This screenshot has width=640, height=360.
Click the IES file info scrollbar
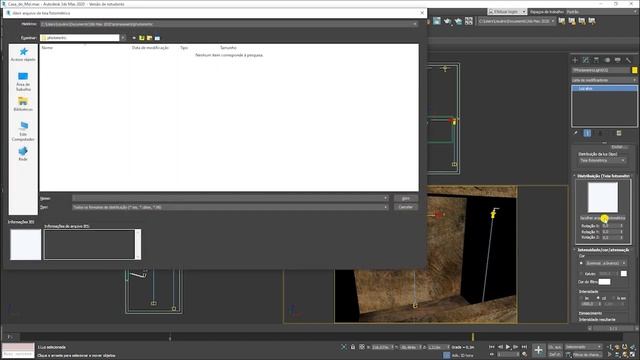[138, 244]
